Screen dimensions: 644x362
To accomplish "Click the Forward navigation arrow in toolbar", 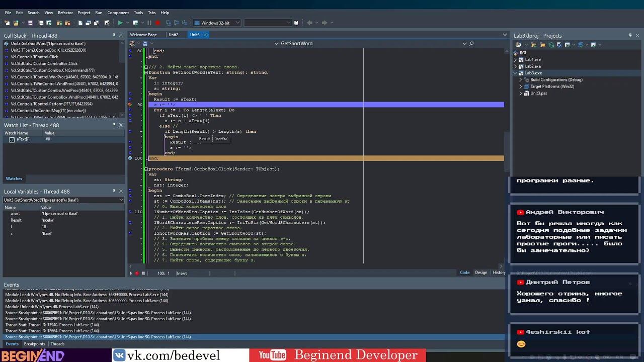I will click(324, 23).
